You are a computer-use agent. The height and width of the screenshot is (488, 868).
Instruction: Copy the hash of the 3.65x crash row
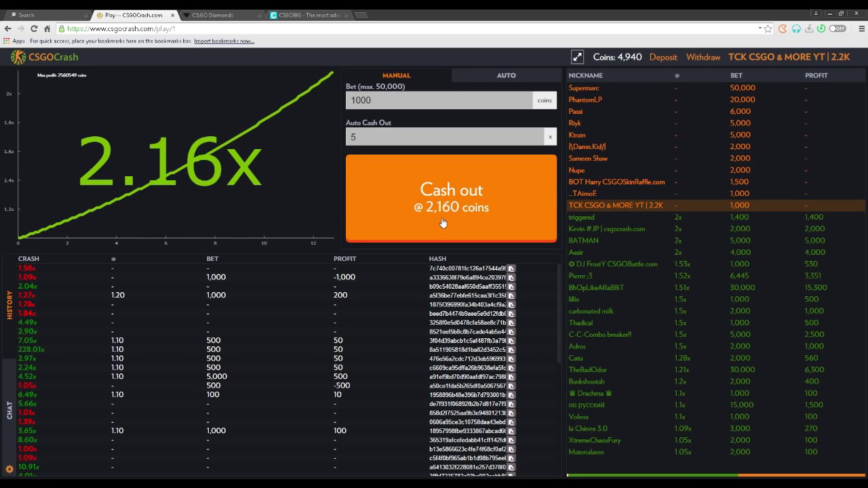tap(511, 431)
